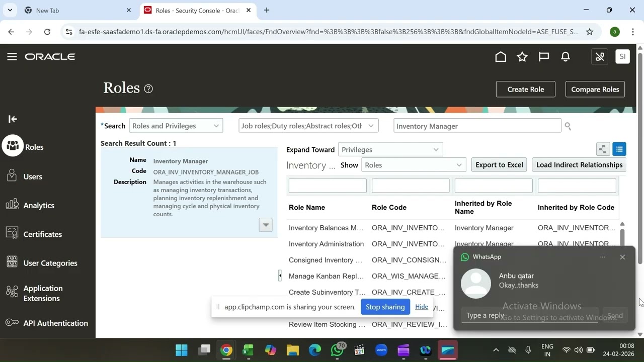This screenshot has height=362, width=644.
Task: Click the magnifier search icon beside Inventory Manager
Action: point(568,126)
